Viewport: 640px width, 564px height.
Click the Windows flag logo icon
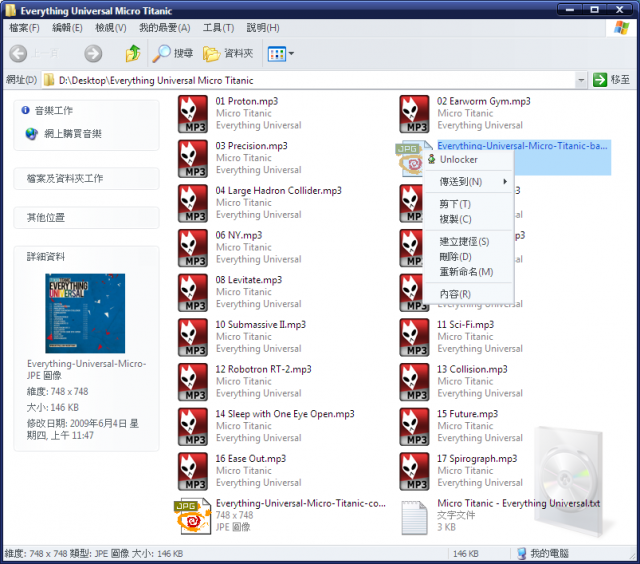click(621, 28)
